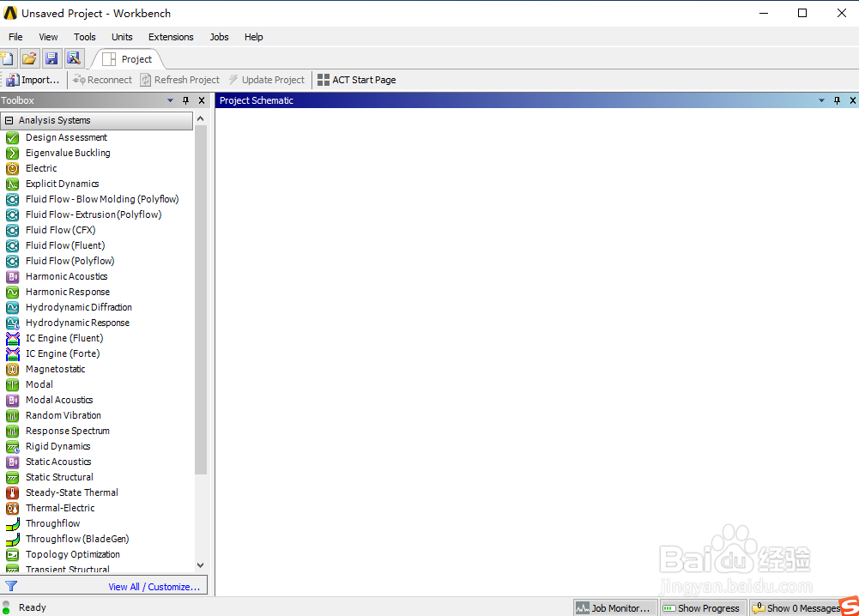Open the ACT Start Page
Viewport: 859px width, 616px height.
pos(357,80)
